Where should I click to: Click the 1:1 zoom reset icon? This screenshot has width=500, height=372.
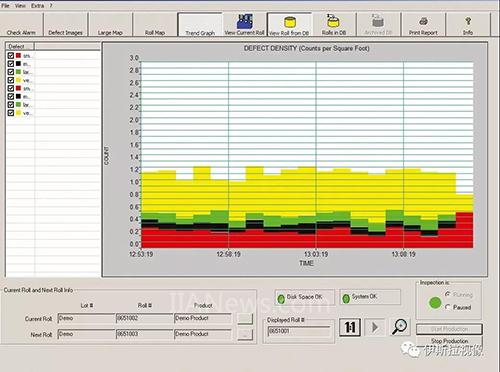(350, 327)
